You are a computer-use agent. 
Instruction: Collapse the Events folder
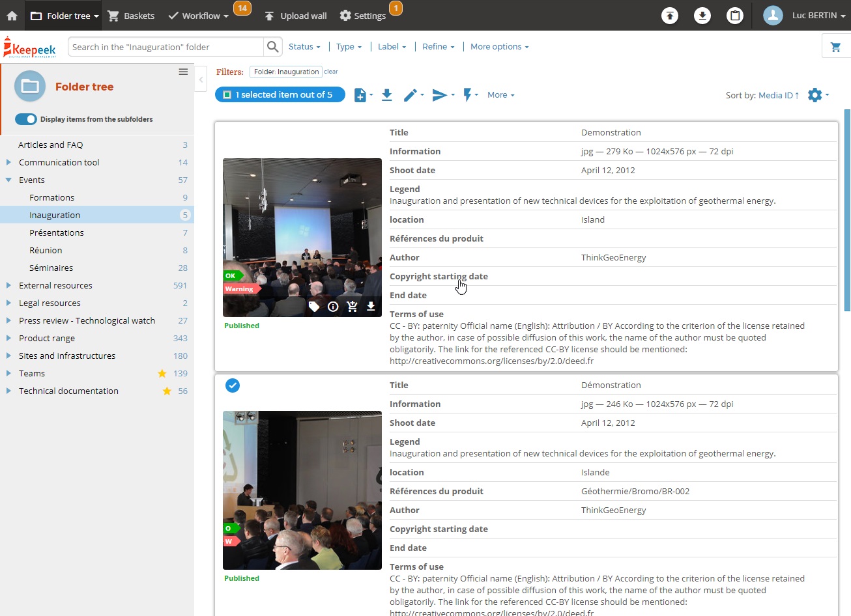pyautogui.click(x=8, y=180)
